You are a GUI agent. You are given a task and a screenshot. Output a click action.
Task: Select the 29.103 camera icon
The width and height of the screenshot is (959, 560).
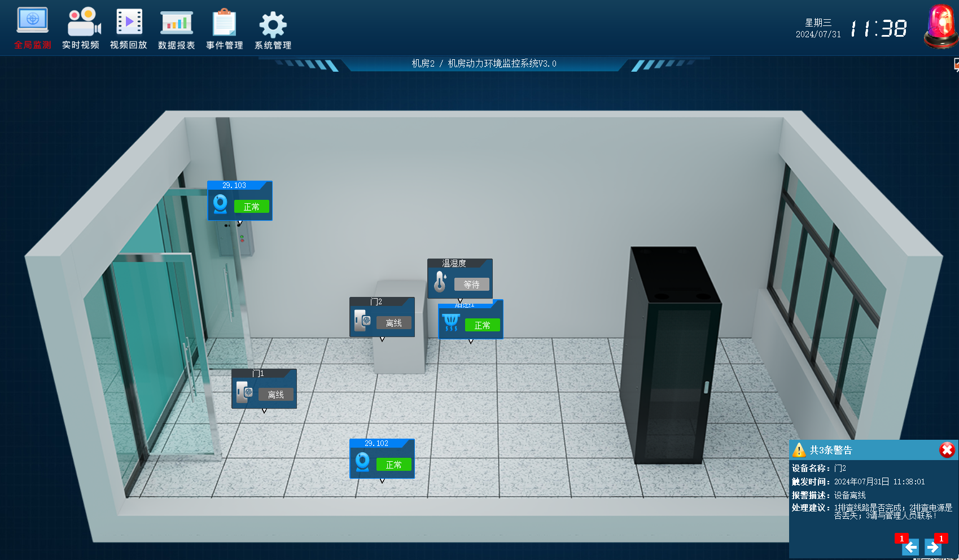tap(220, 204)
